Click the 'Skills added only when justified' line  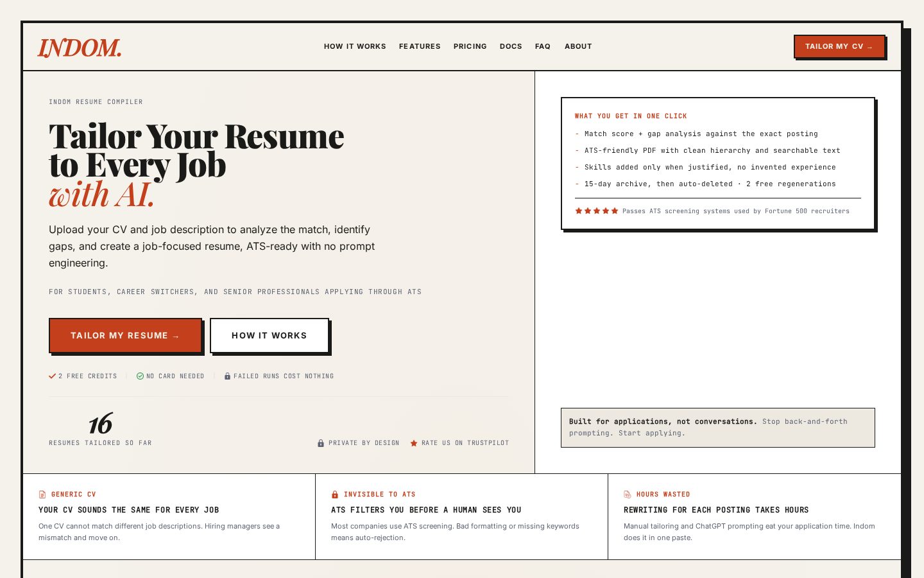click(710, 167)
